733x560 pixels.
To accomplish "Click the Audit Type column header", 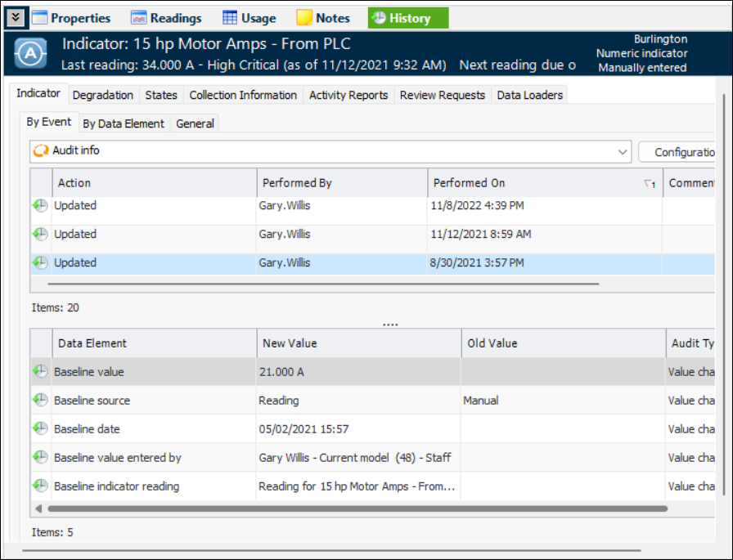I will (x=691, y=343).
